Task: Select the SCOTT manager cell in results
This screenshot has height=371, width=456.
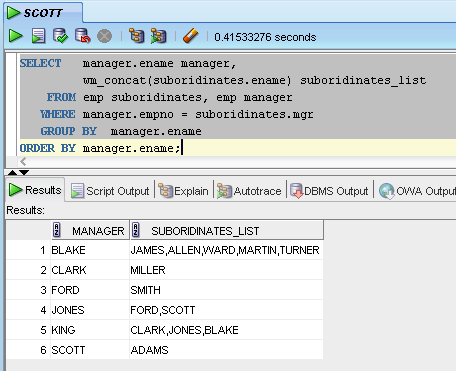Action: click(x=90, y=350)
